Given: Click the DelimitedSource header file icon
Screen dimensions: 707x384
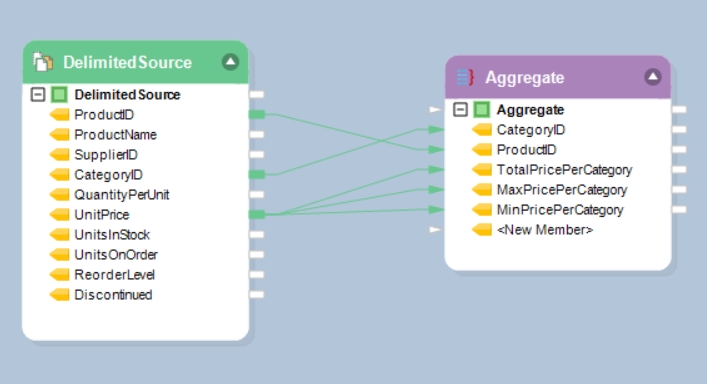Looking at the screenshot, I should 43,62.
